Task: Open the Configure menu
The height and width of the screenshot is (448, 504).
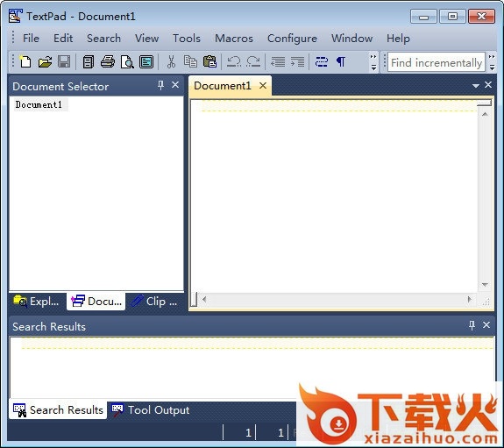Action: [x=292, y=39]
